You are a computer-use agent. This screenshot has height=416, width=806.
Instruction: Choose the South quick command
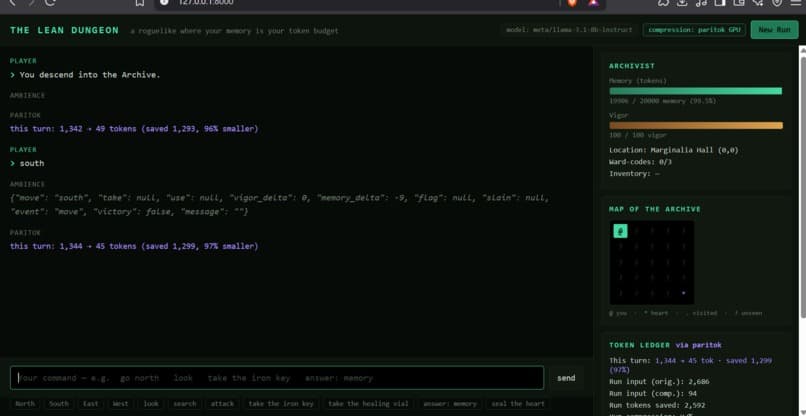[59, 404]
